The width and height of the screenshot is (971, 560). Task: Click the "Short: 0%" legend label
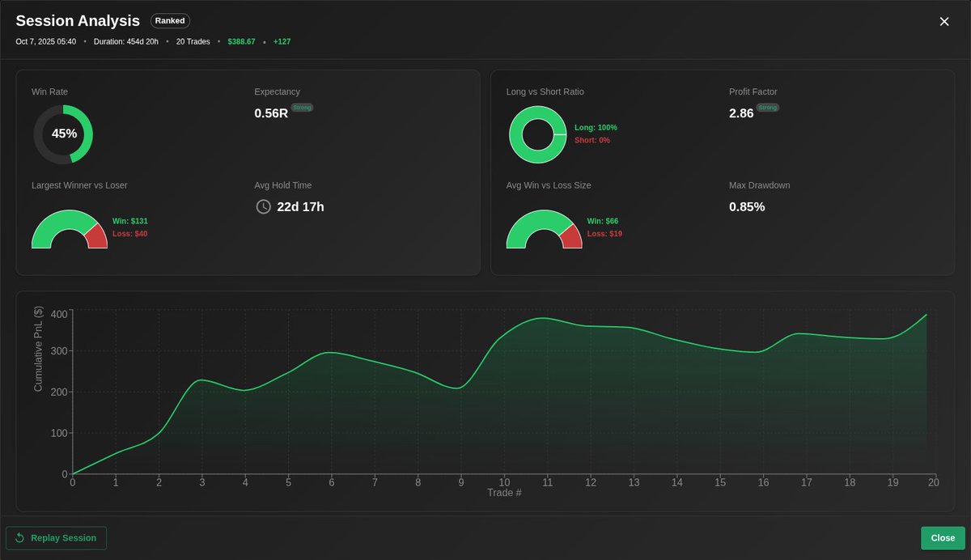point(592,141)
